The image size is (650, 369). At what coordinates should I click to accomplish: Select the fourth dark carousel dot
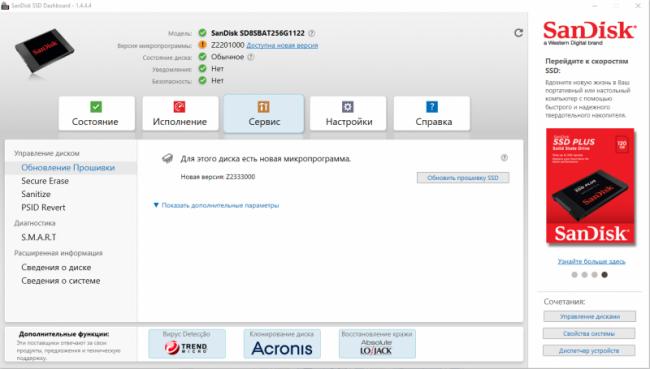604,274
